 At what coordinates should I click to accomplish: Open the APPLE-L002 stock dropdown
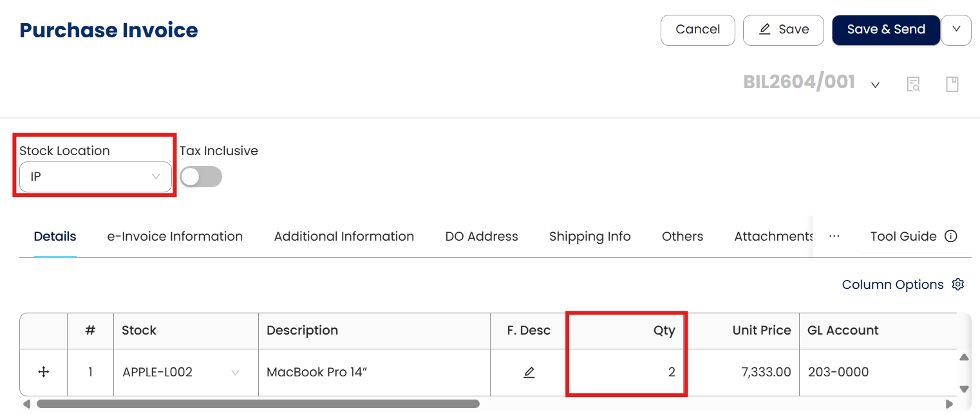tap(235, 373)
